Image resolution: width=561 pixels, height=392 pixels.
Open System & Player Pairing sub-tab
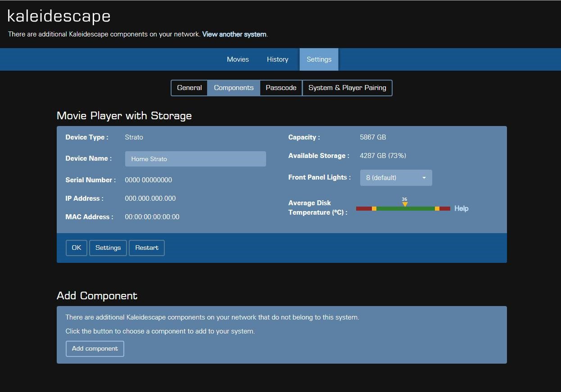(347, 88)
